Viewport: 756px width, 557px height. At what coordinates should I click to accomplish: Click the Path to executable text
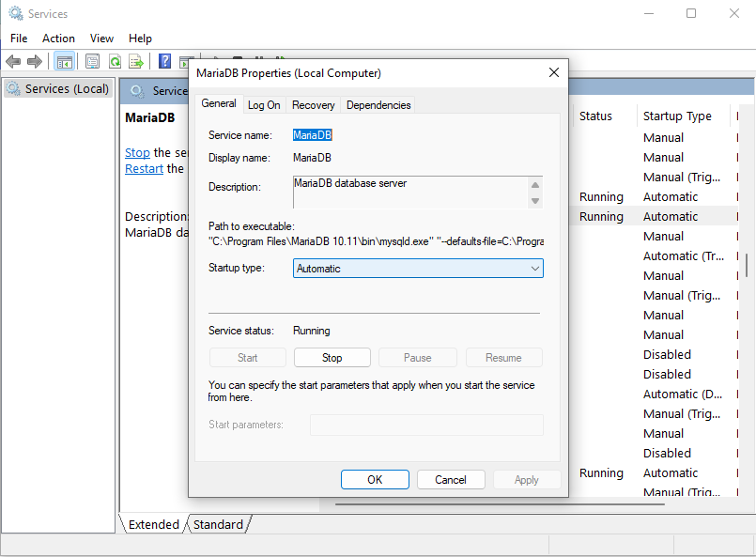(376, 241)
